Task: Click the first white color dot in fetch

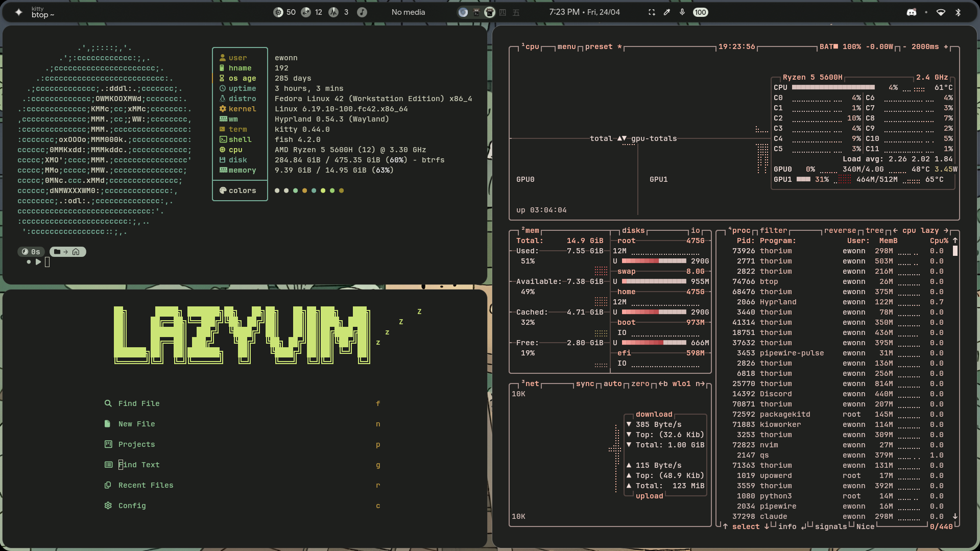Action: pos(277,190)
